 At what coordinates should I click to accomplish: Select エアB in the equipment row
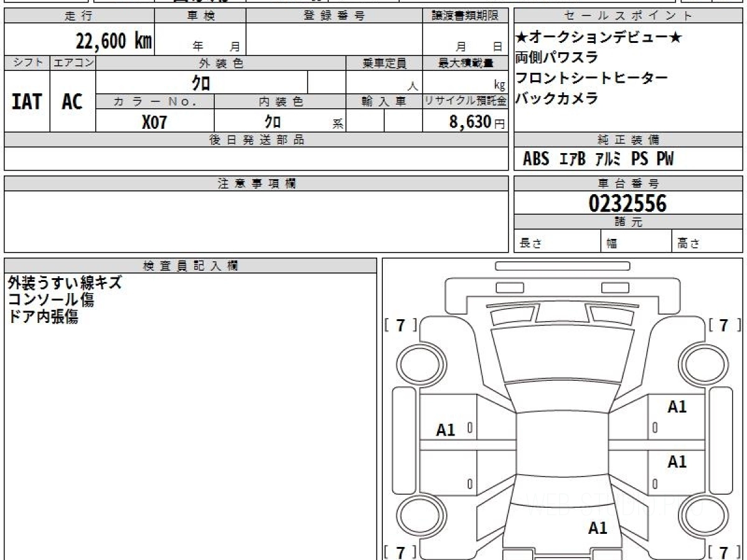point(573,159)
